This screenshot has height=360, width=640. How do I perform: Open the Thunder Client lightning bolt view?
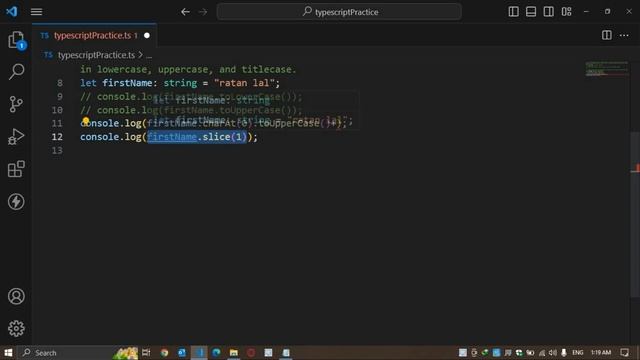[x=16, y=202]
